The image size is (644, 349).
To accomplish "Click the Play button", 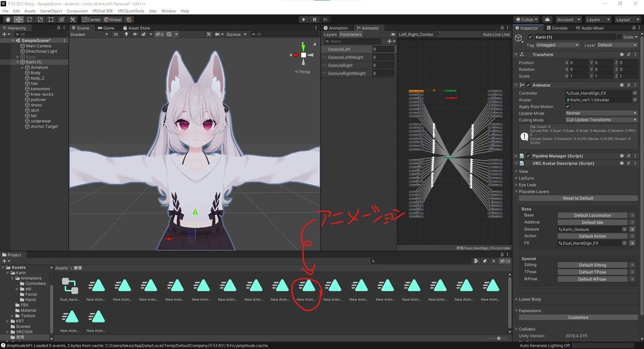I will tap(304, 19).
